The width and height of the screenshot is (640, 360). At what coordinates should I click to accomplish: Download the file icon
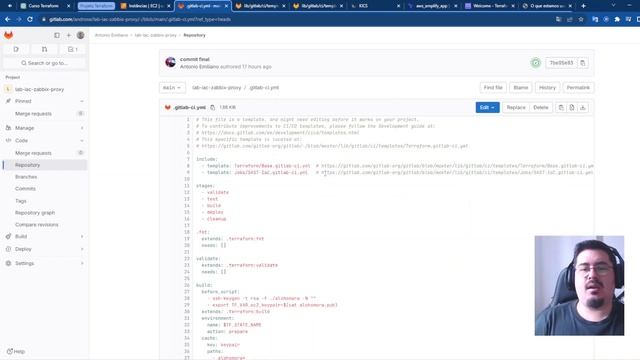pos(583,107)
